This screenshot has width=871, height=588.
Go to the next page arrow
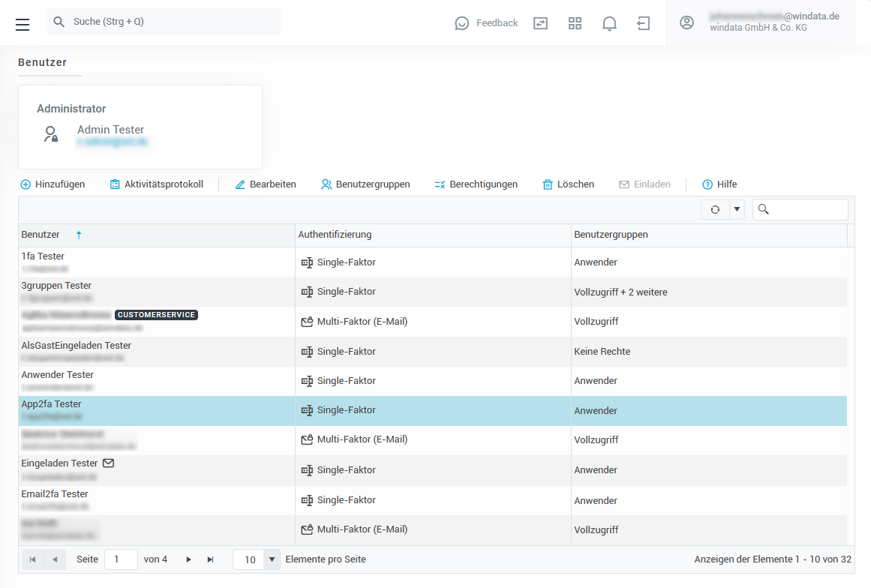[188, 559]
